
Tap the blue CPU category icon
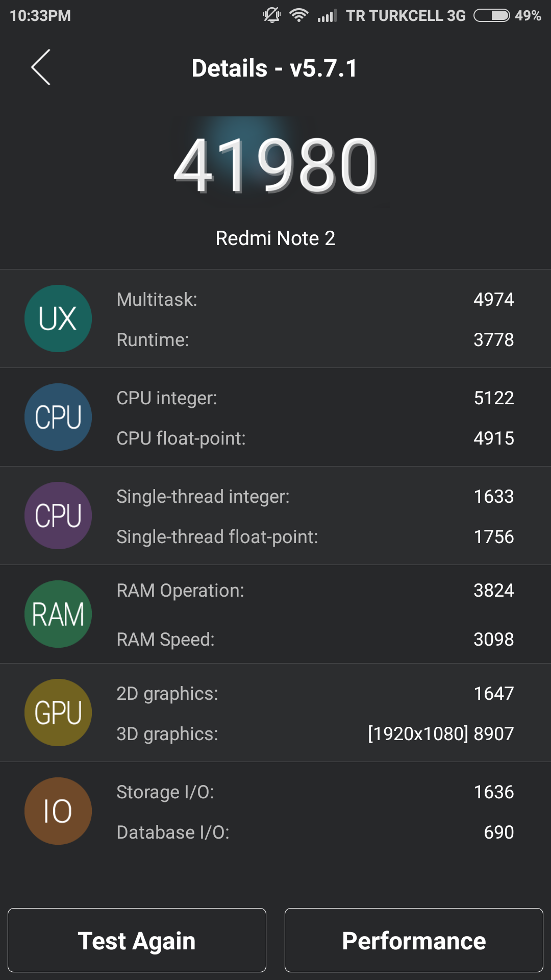pyautogui.click(x=58, y=417)
